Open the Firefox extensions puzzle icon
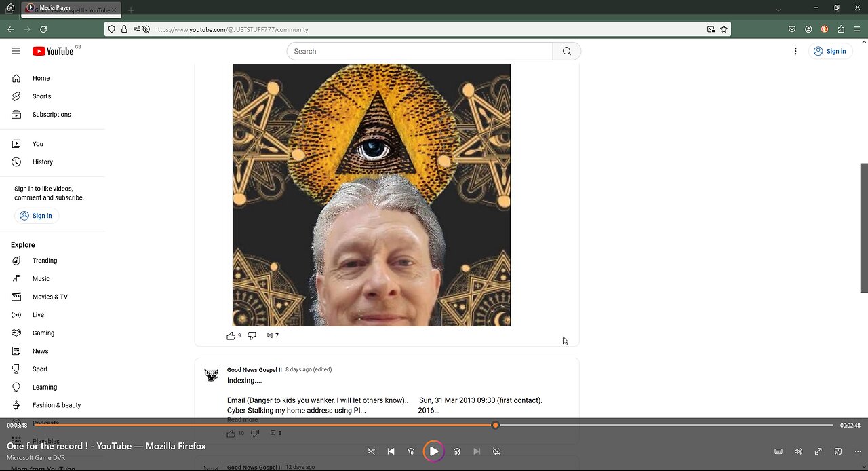This screenshot has width=868, height=471. coord(841,29)
